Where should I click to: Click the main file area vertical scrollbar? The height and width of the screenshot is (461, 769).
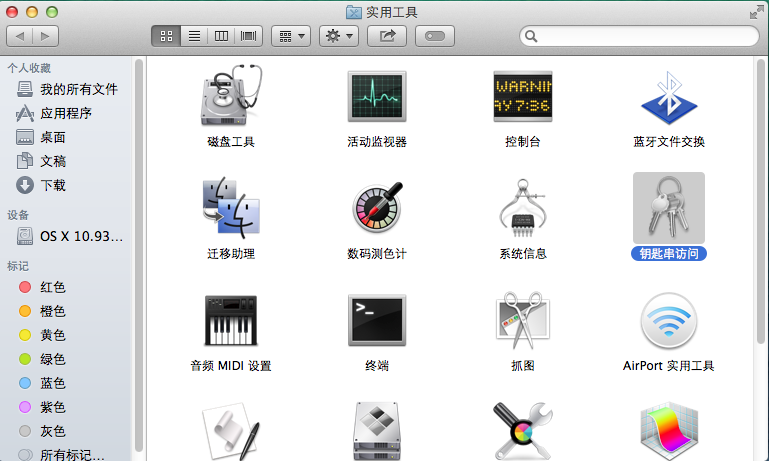(760, 201)
